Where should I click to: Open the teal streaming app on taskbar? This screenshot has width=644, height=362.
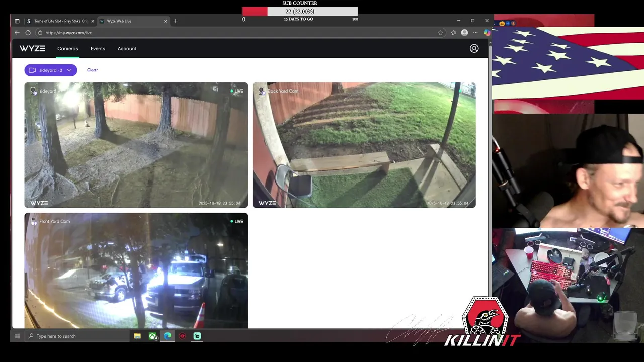(197, 336)
